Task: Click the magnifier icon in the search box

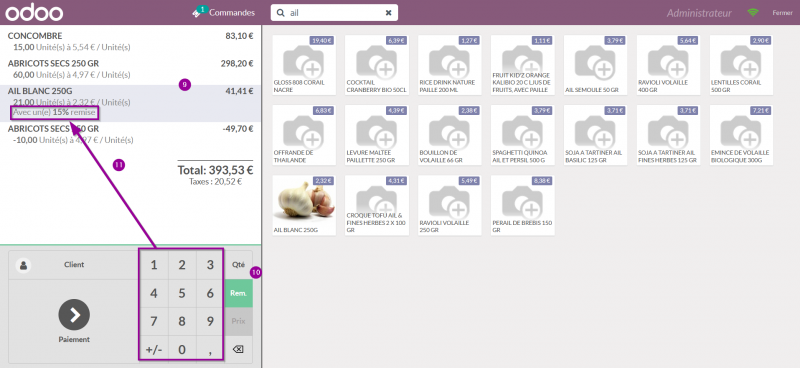Action: point(281,13)
